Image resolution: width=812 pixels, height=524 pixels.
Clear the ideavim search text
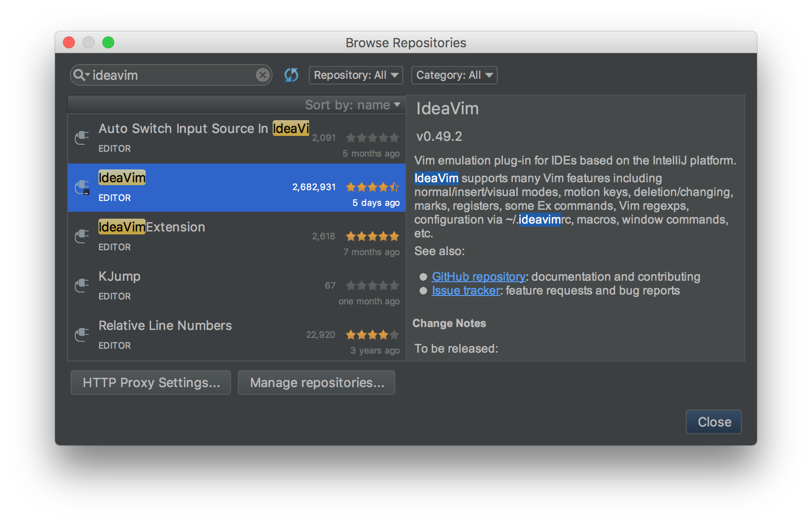point(263,75)
